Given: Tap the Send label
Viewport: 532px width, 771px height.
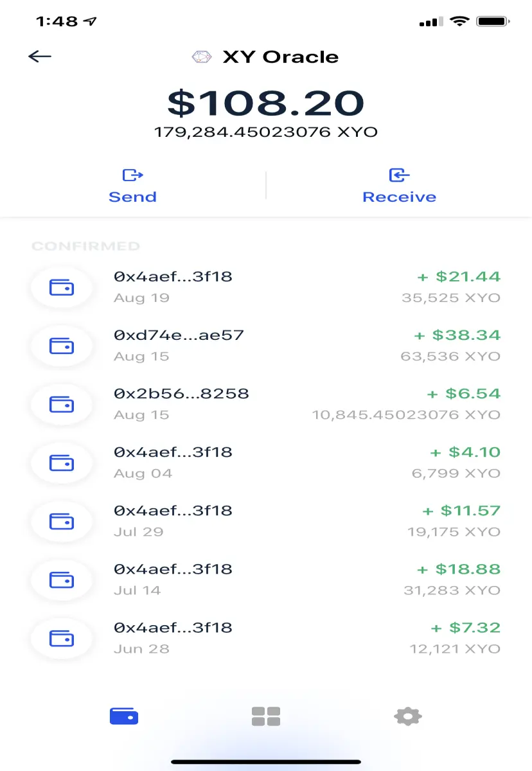Looking at the screenshot, I should pyautogui.click(x=132, y=197).
